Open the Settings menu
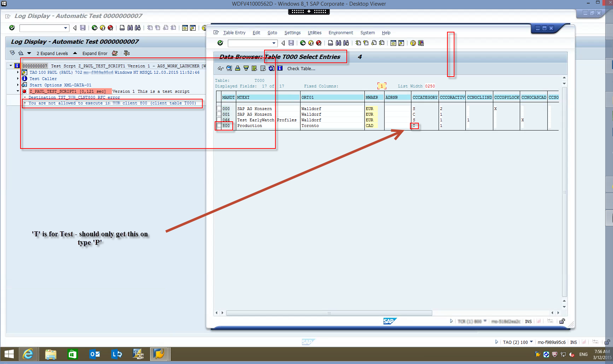This screenshot has height=364, width=613. pos(292,33)
